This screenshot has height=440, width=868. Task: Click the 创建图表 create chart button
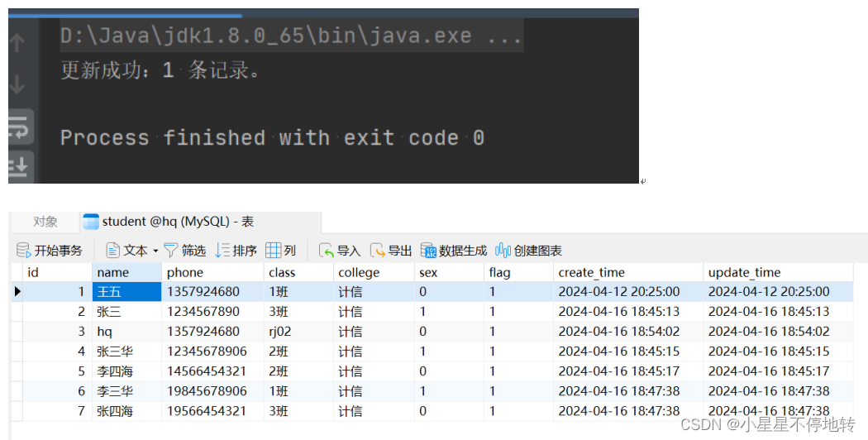pos(529,251)
